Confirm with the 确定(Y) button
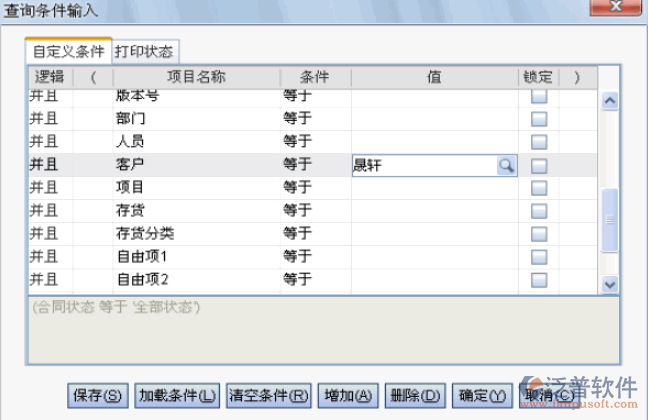Screen dimensions: 648x420 coord(484,395)
